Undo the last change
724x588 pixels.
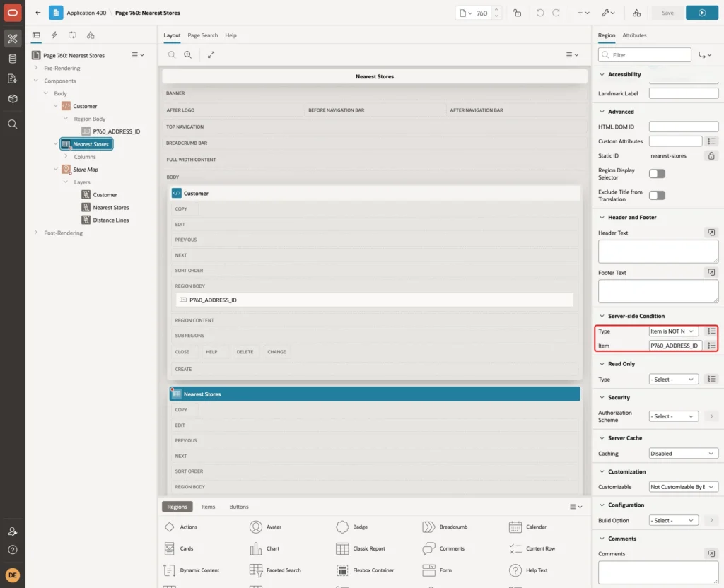pyautogui.click(x=539, y=13)
